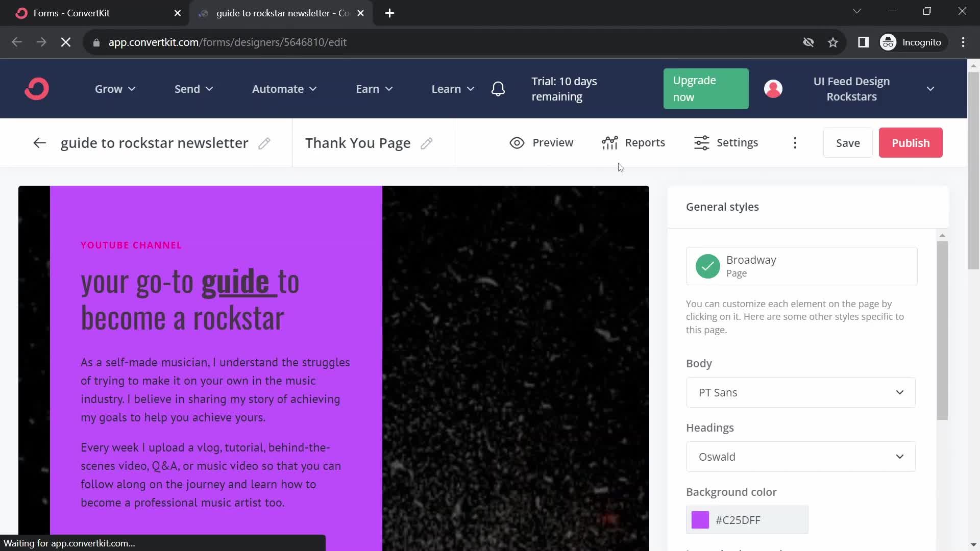The image size is (980, 551).
Task: Click the notification bell icon
Action: click(x=498, y=88)
